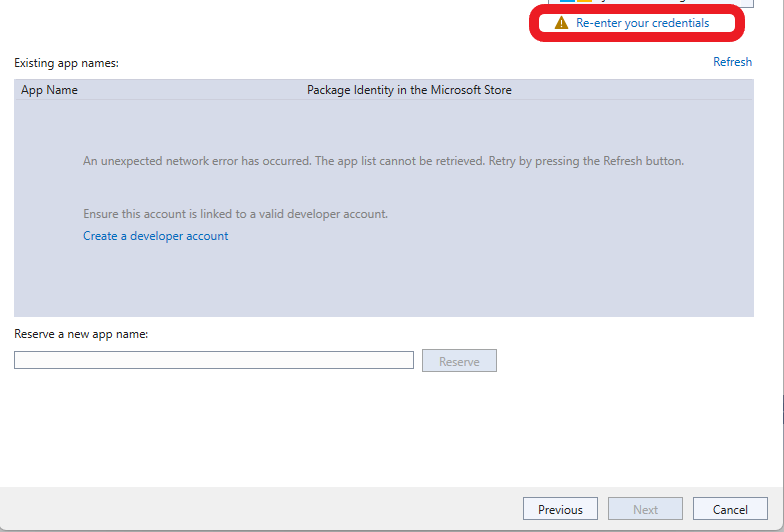
Task: Click the Existing app names label
Action: (x=66, y=63)
